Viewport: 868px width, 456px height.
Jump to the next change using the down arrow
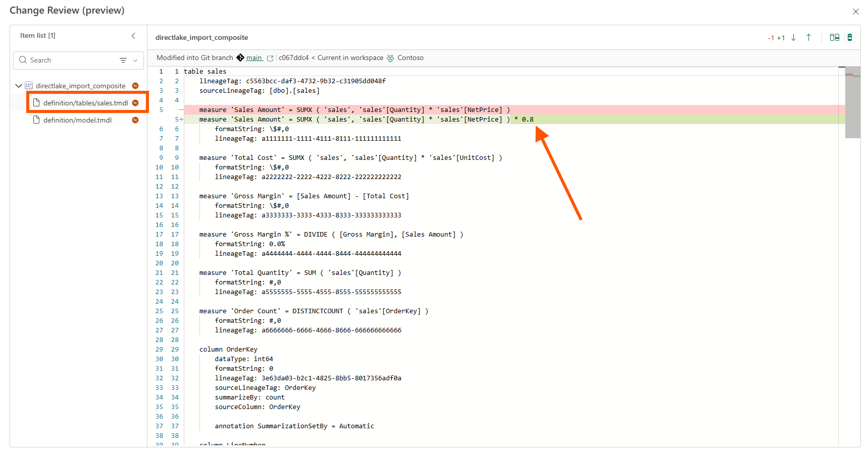[x=794, y=37]
